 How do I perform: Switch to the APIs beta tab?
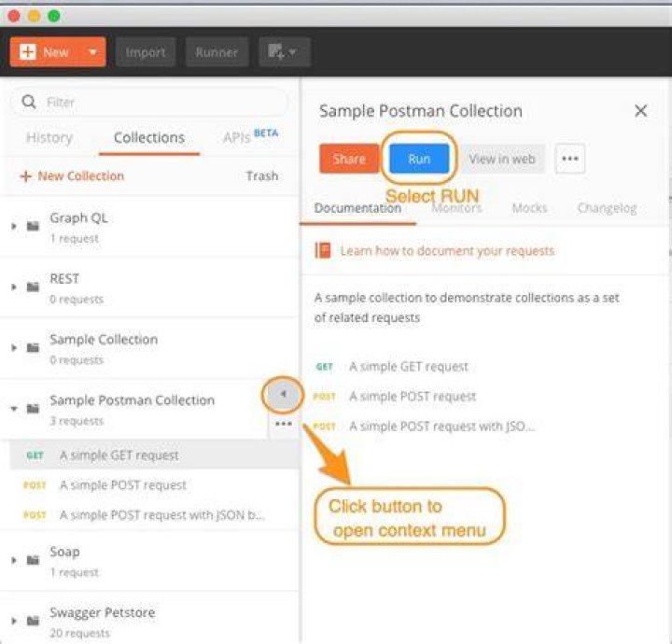point(250,136)
